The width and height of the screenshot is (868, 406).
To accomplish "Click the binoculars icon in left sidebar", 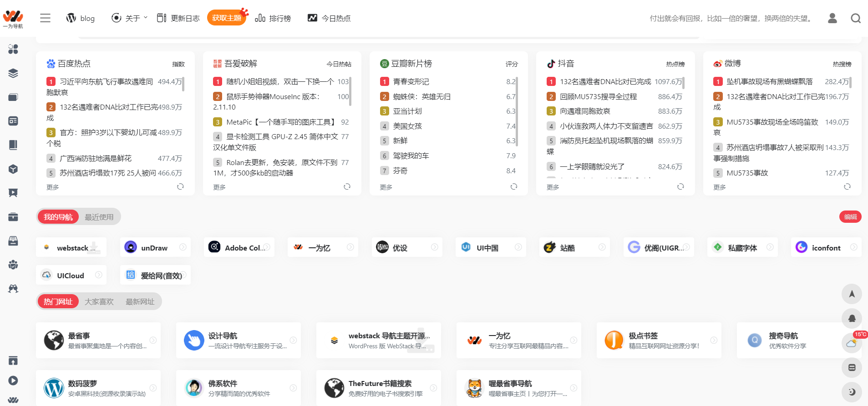I will point(13,289).
